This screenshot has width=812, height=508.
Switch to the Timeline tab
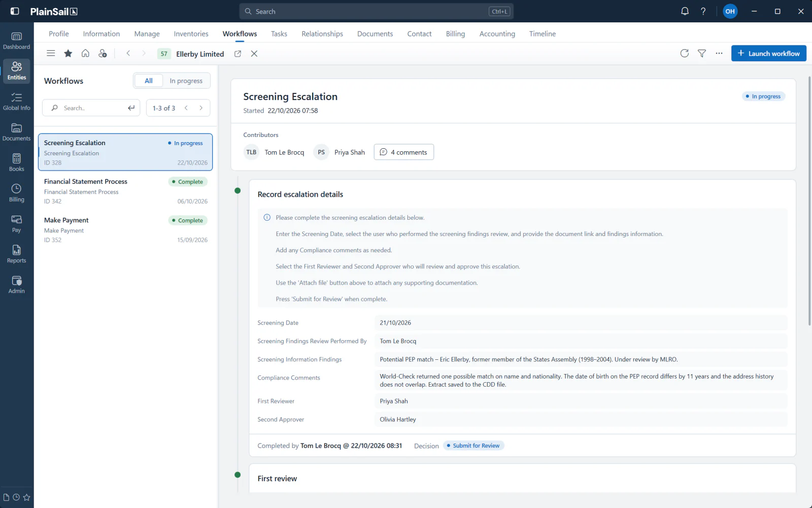543,34
